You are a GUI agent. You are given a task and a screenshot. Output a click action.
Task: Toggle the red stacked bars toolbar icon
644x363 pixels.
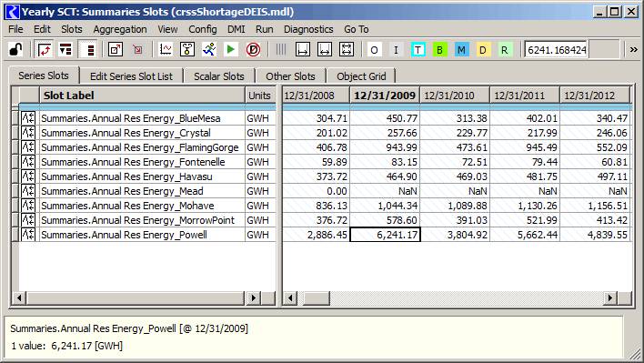point(88,50)
